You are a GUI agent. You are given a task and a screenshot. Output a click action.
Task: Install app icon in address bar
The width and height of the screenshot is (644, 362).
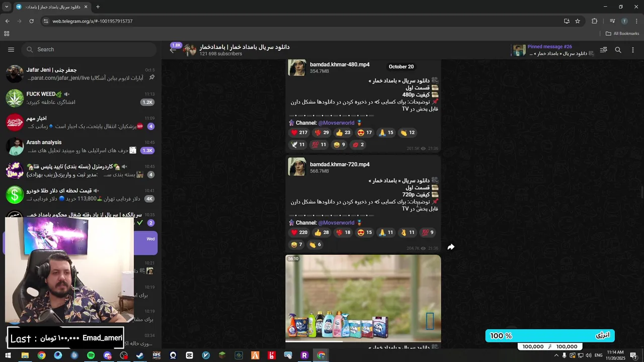pyautogui.click(x=567, y=21)
